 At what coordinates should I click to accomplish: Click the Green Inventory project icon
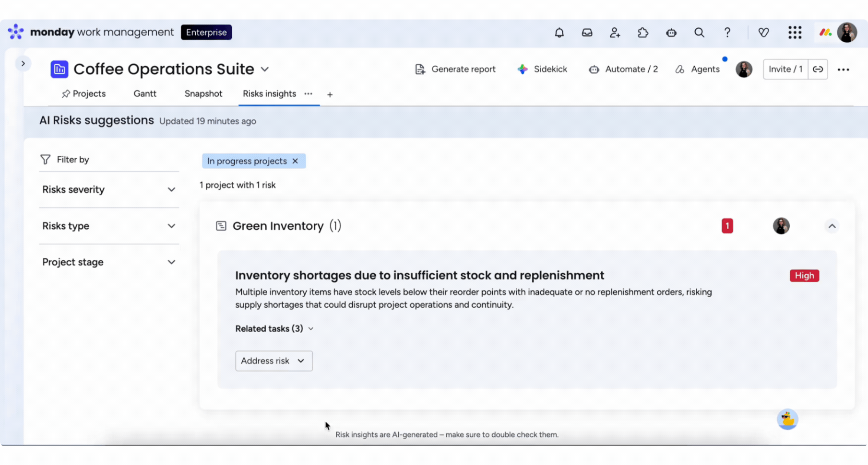pos(221,226)
